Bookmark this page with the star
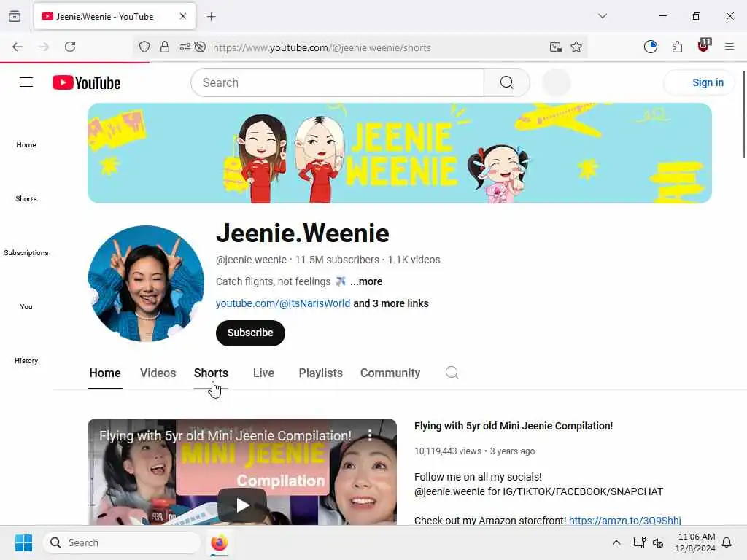Screen dimensions: 747x560 point(576,47)
